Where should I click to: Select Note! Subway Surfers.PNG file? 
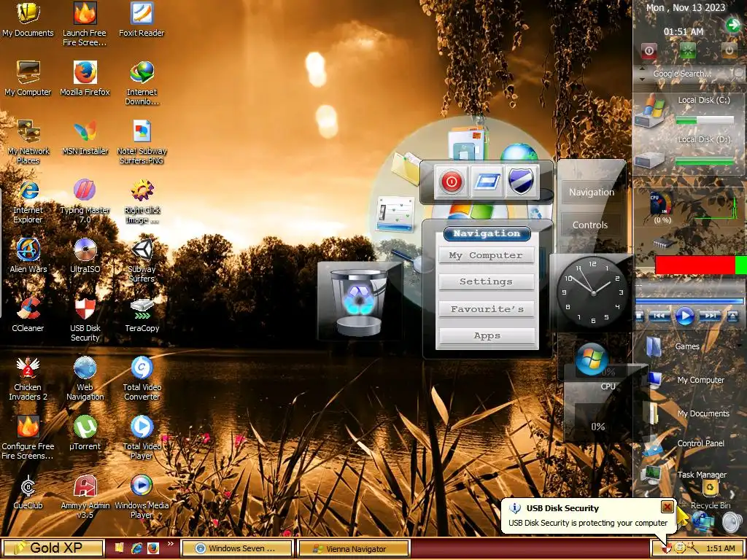coord(142,142)
